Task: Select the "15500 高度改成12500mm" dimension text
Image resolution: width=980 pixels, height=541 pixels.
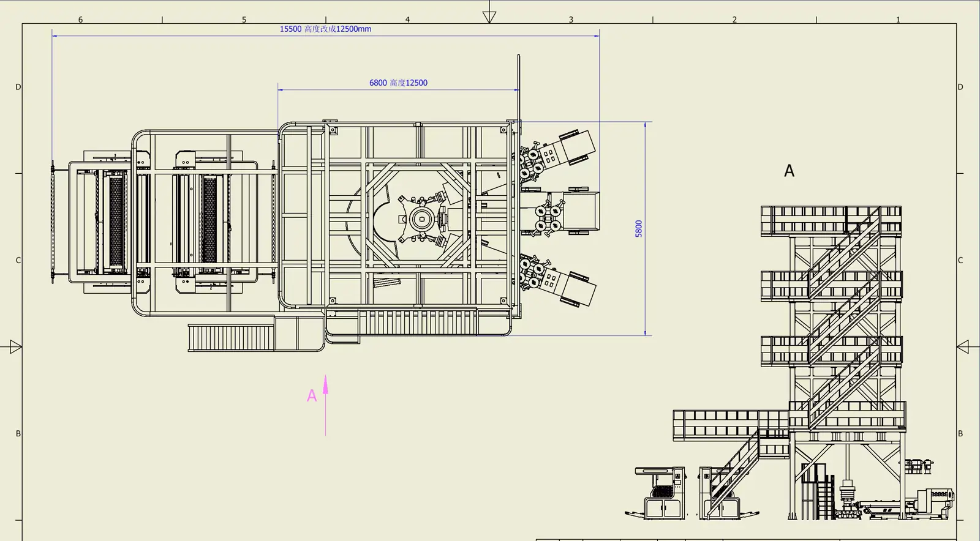Action: click(x=325, y=29)
